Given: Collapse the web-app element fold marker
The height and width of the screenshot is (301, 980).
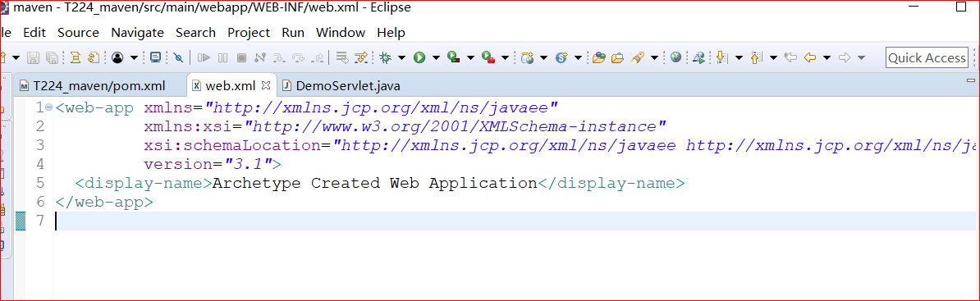Looking at the screenshot, I should pyautogui.click(x=48, y=107).
